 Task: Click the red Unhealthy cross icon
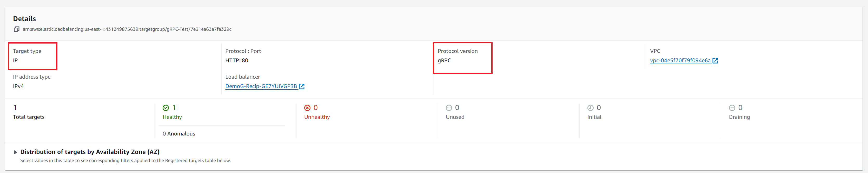pyautogui.click(x=307, y=108)
